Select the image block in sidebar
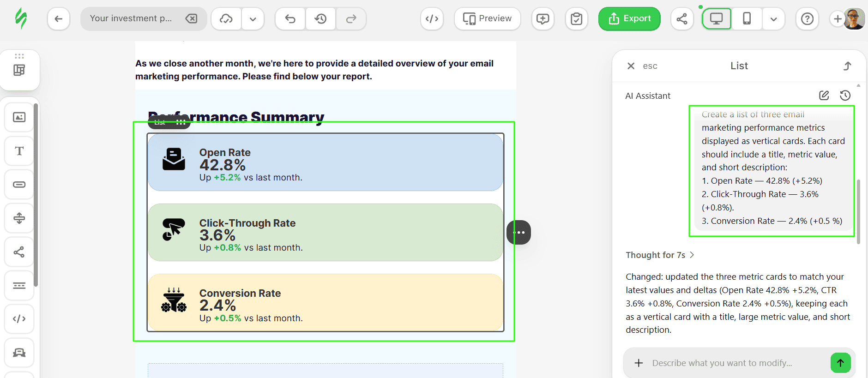This screenshot has width=868, height=378. (x=19, y=117)
